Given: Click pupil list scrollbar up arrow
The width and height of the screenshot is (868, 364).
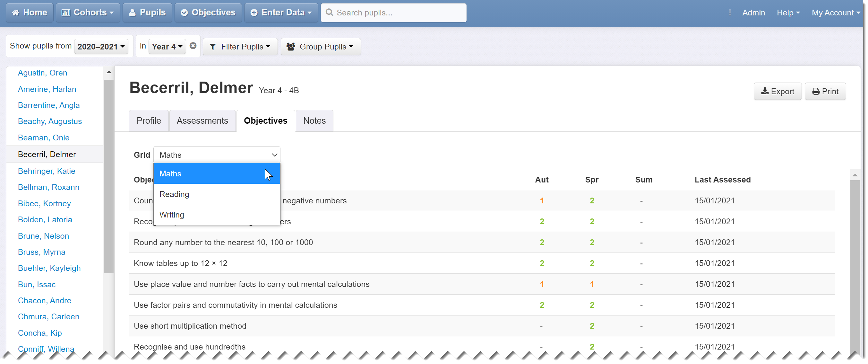Looking at the screenshot, I should click(x=108, y=72).
